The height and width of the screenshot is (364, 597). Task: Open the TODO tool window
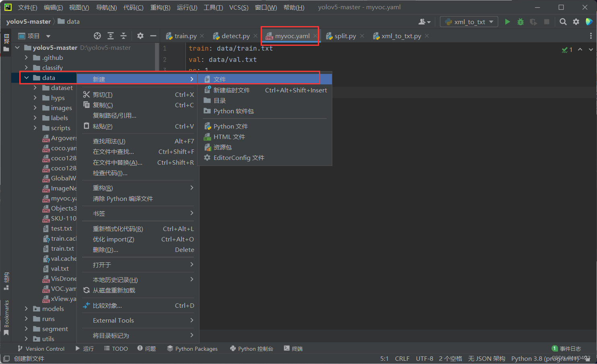pos(116,349)
